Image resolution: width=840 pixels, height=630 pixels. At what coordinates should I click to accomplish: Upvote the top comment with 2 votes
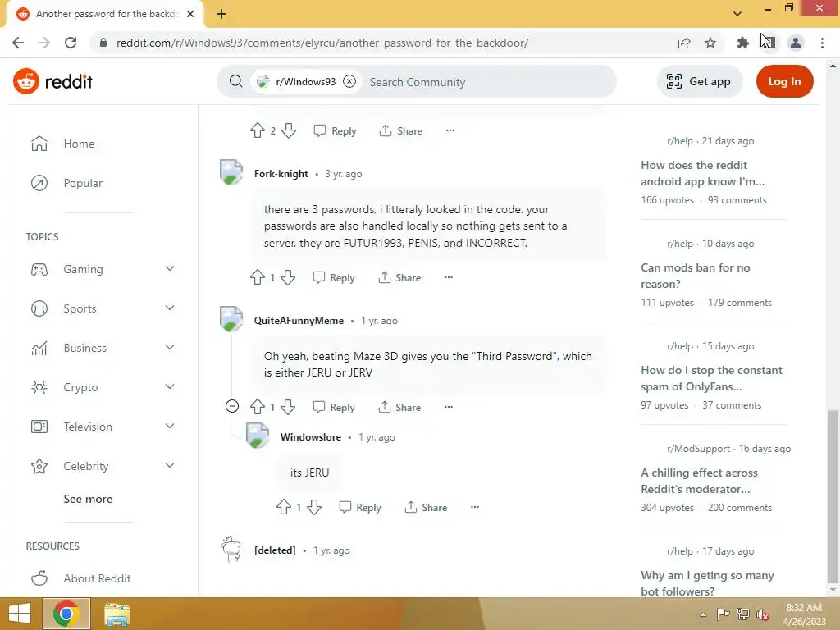point(257,130)
